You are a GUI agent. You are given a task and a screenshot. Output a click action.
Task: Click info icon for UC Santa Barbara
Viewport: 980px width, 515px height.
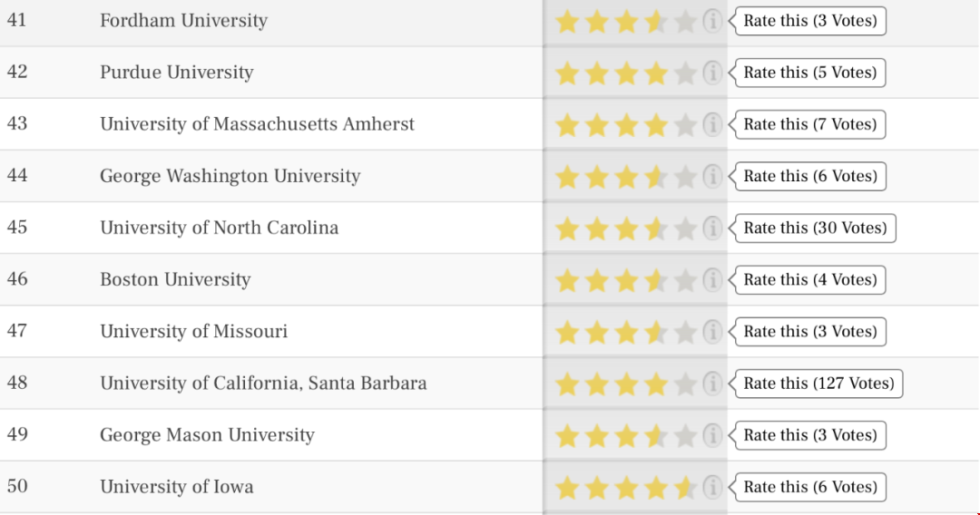pyautogui.click(x=712, y=384)
